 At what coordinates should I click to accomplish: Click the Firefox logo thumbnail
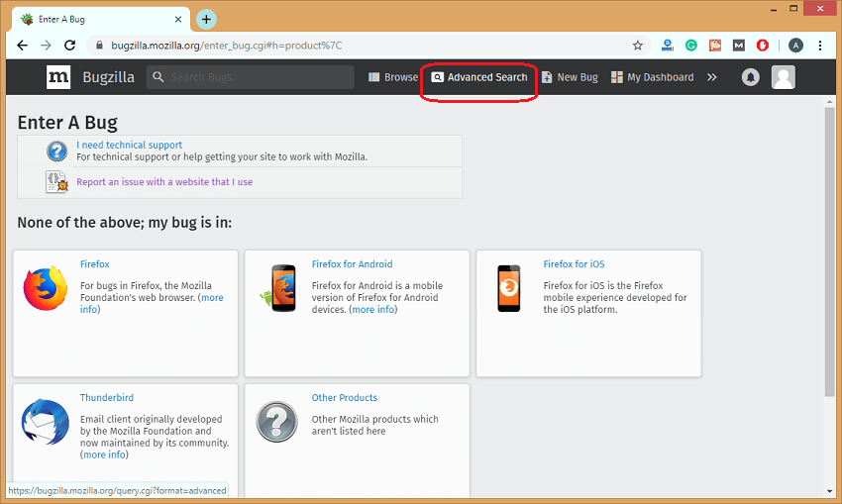[46, 288]
